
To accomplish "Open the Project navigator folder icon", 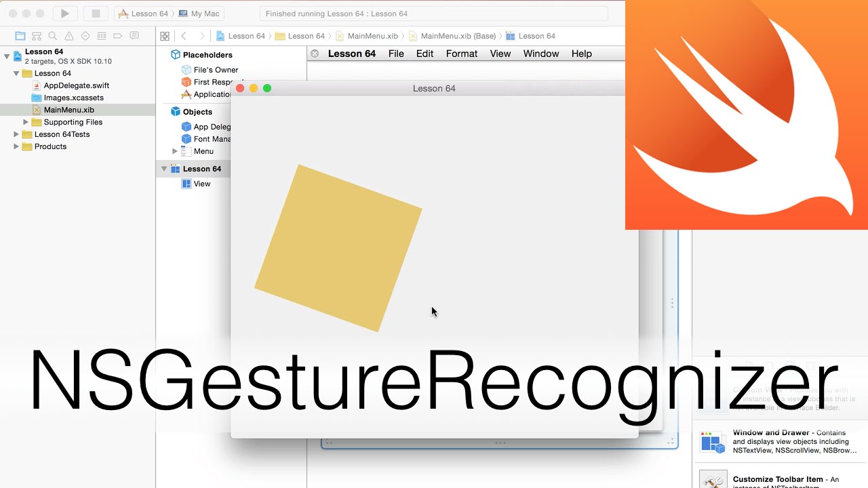I will [20, 36].
